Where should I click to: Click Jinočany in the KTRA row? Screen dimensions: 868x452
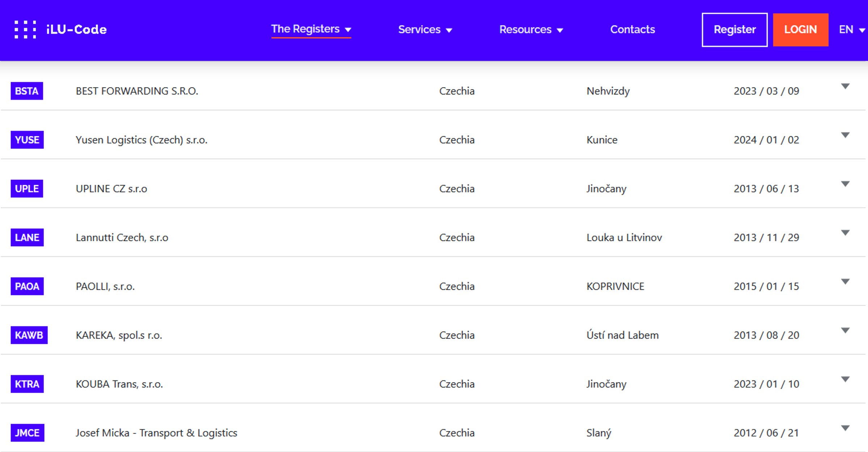click(606, 384)
